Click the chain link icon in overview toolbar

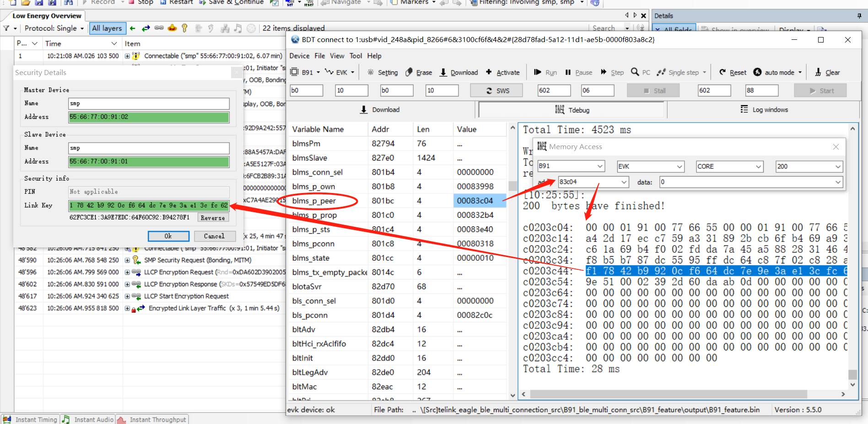159,28
